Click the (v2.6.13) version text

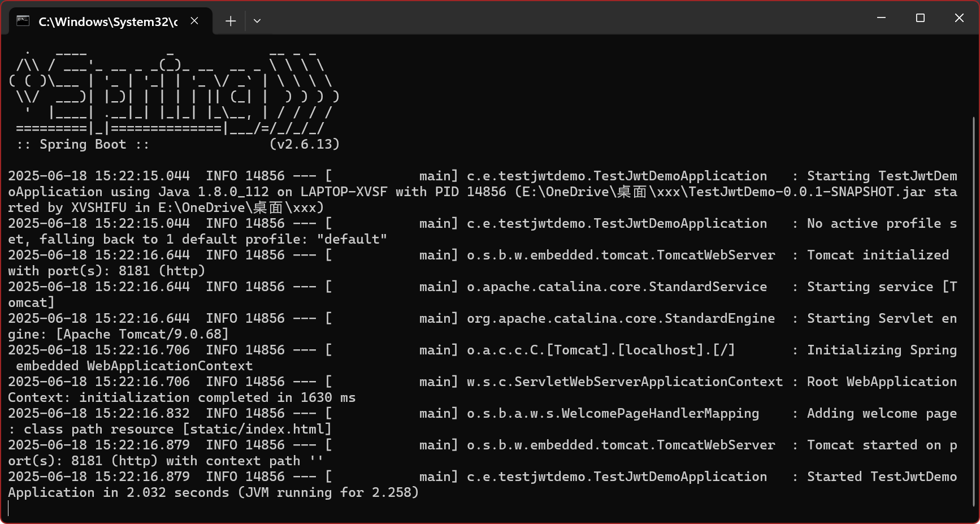[x=305, y=144]
